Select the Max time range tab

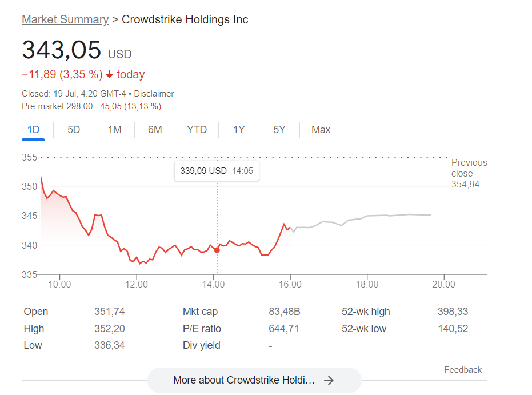(x=321, y=130)
